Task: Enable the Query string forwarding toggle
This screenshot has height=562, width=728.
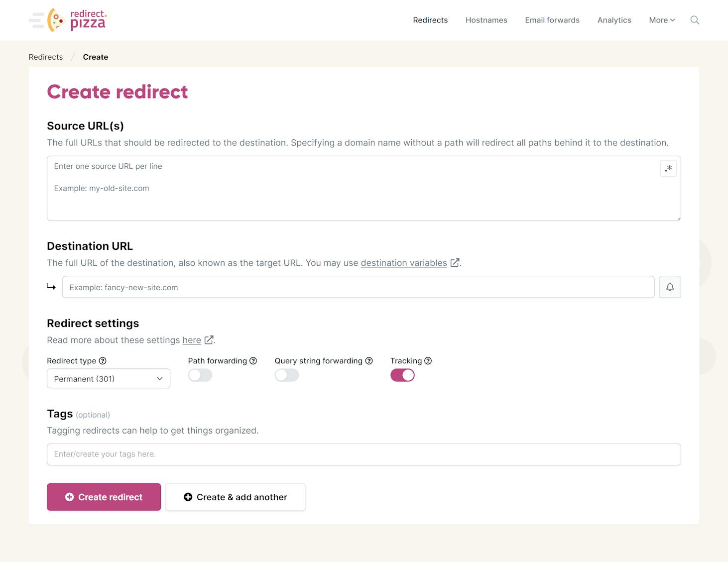Action: click(x=287, y=375)
